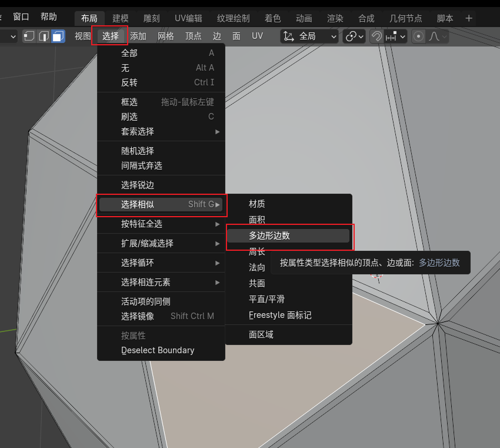Open the 边 menu in header
Viewport: 500px width, 448px height.
tap(217, 36)
